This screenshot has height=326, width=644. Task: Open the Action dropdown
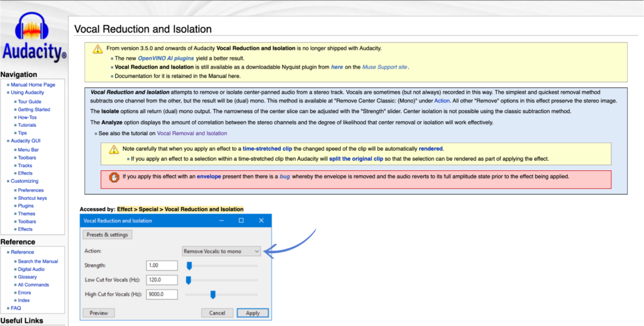(221, 251)
